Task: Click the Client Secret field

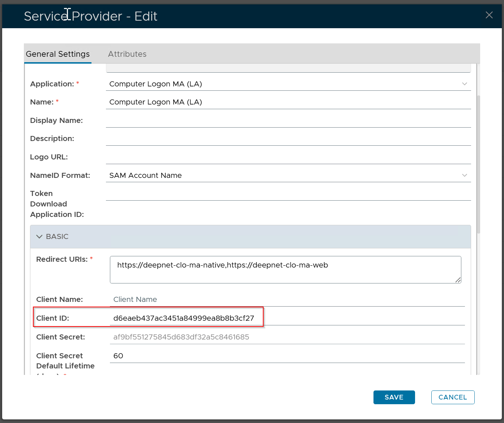Action: pos(287,337)
